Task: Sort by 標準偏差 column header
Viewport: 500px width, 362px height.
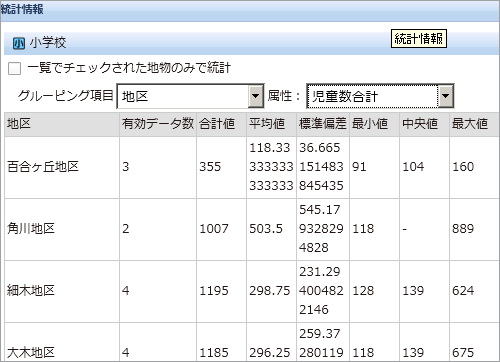Action: 323,124
